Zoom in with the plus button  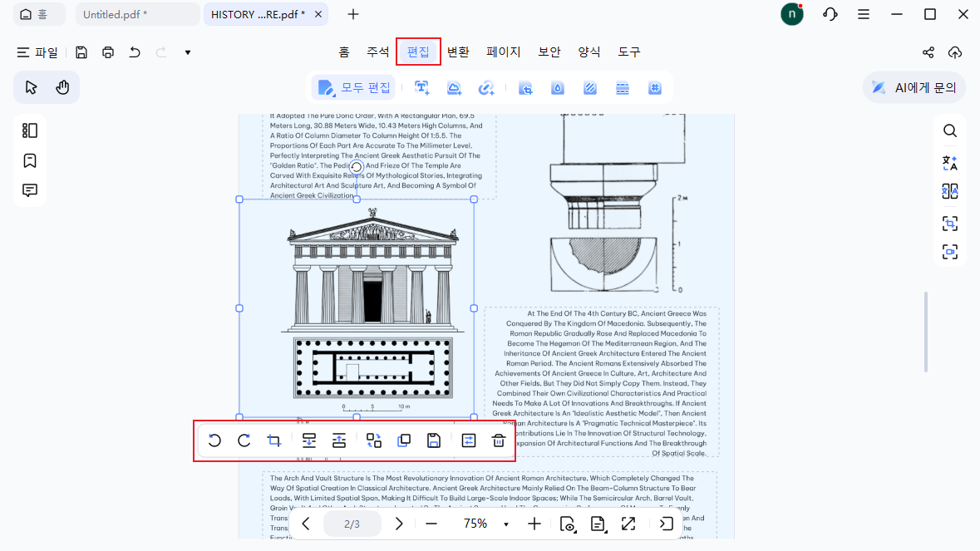534,524
